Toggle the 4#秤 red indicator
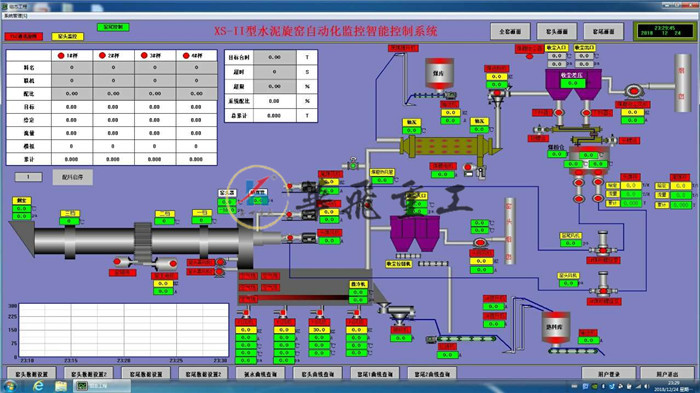 [186, 55]
